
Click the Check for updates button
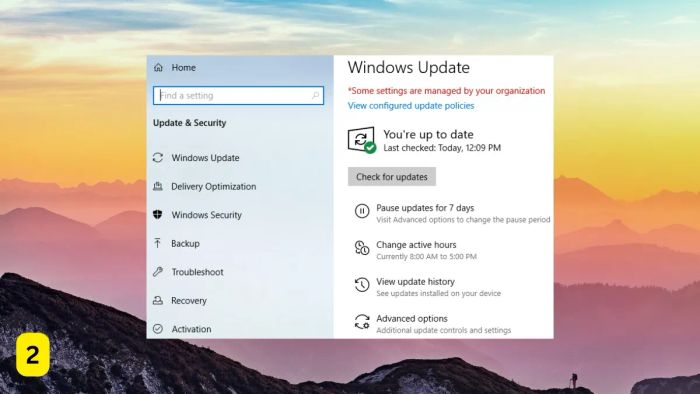[392, 177]
